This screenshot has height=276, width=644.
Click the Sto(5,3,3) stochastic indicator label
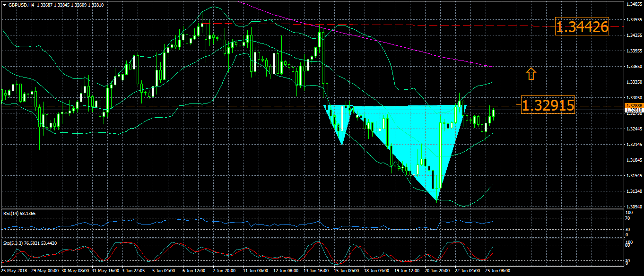tap(30, 243)
